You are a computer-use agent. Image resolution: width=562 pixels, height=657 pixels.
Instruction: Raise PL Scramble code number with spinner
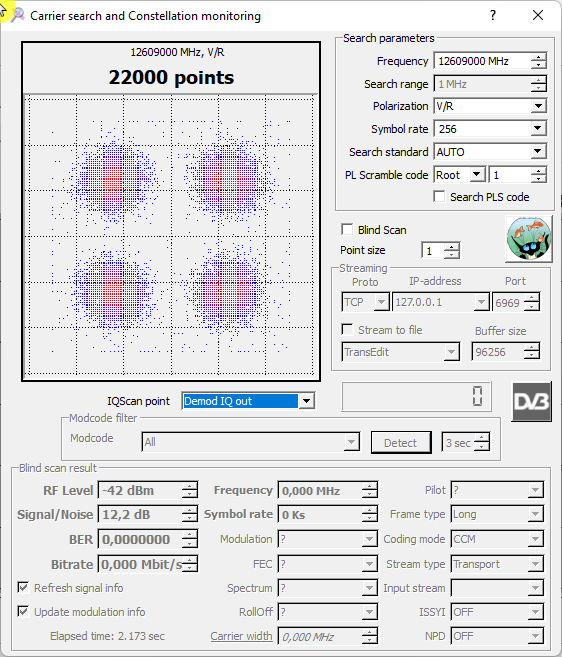539,171
